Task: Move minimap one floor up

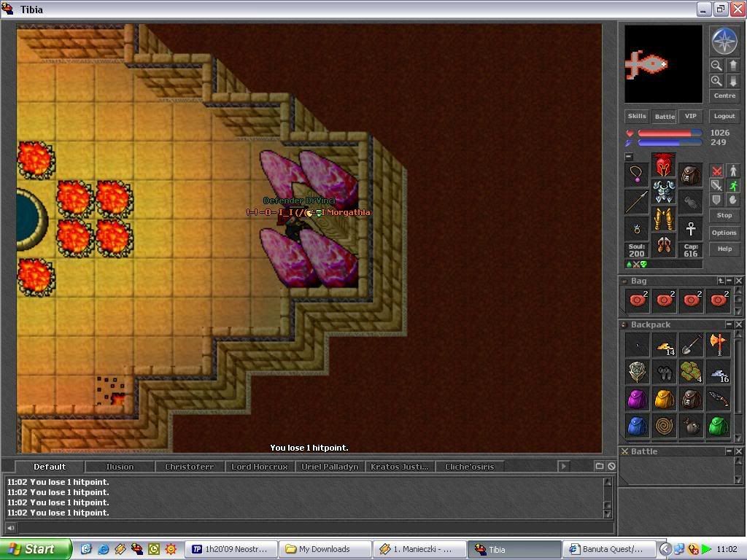Action: pyautogui.click(x=732, y=65)
